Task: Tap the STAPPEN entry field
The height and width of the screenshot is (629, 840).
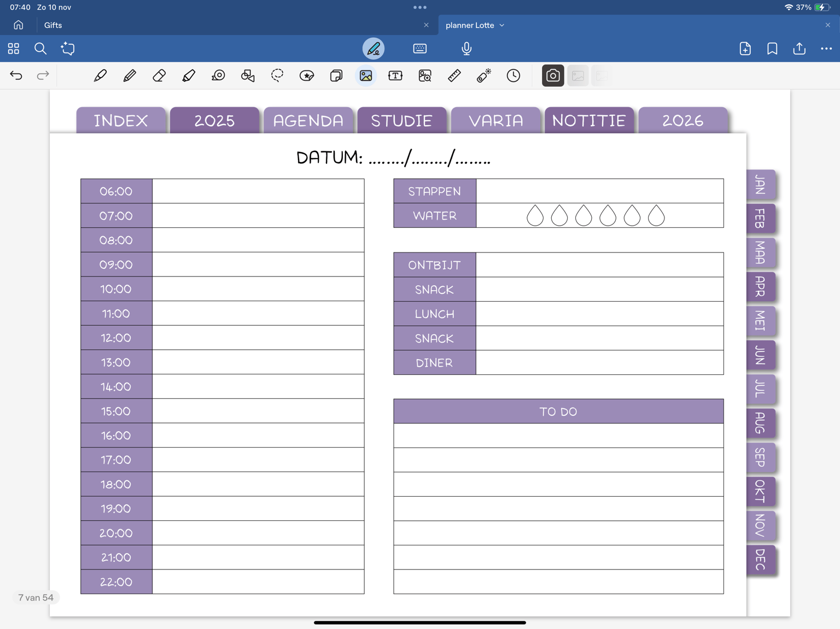Action: point(600,191)
